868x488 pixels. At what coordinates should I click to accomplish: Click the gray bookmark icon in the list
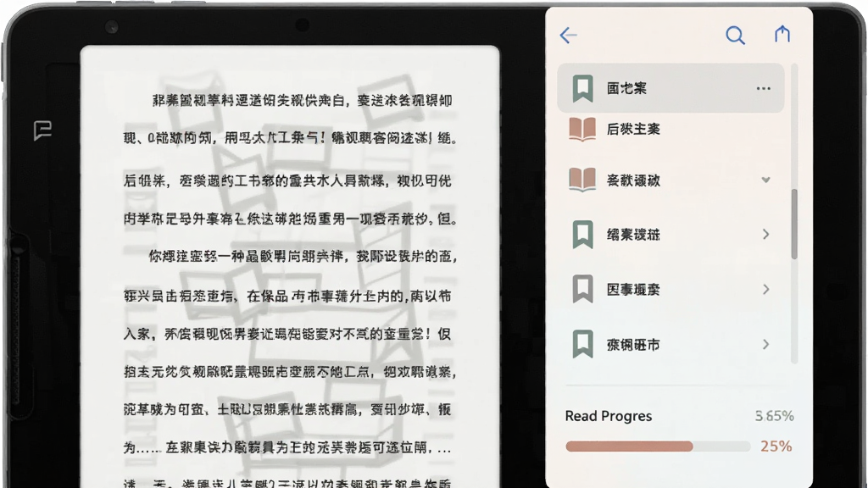[582, 290]
